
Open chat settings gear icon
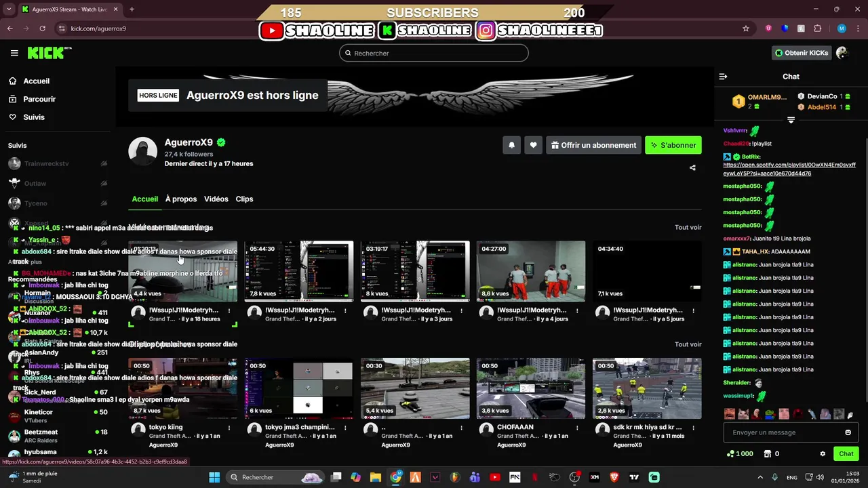click(x=823, y=454)
